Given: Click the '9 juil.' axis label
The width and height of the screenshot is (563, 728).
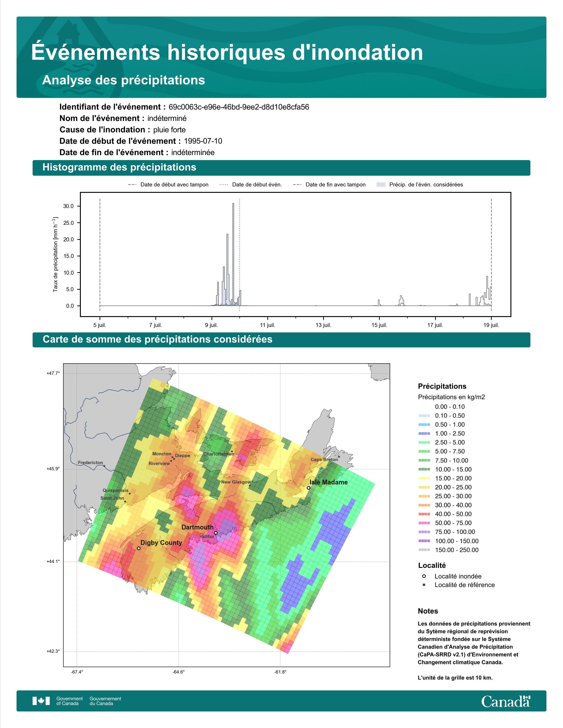Looking at the screenshot, I should pyautogui.click(x=212, y=325).
